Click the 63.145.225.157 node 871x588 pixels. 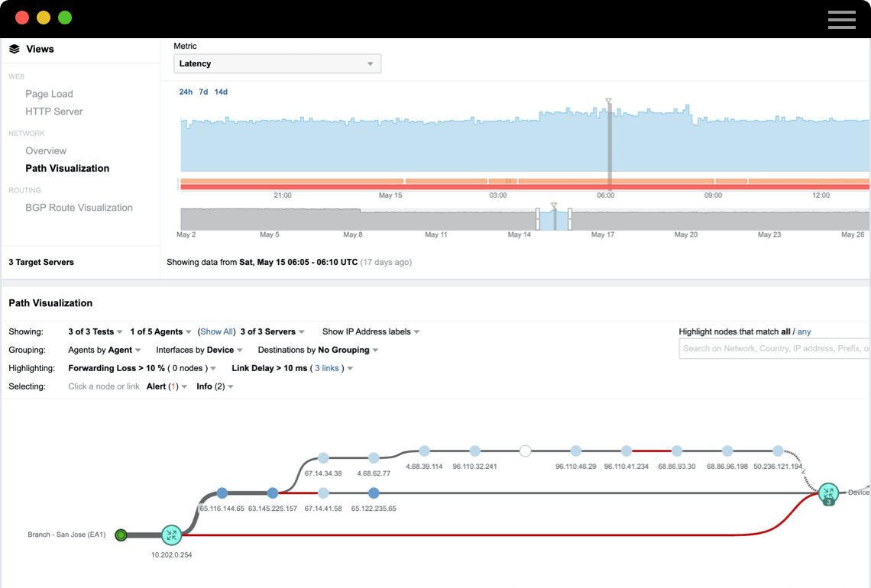pyautogui.click(x=273, y=493)
